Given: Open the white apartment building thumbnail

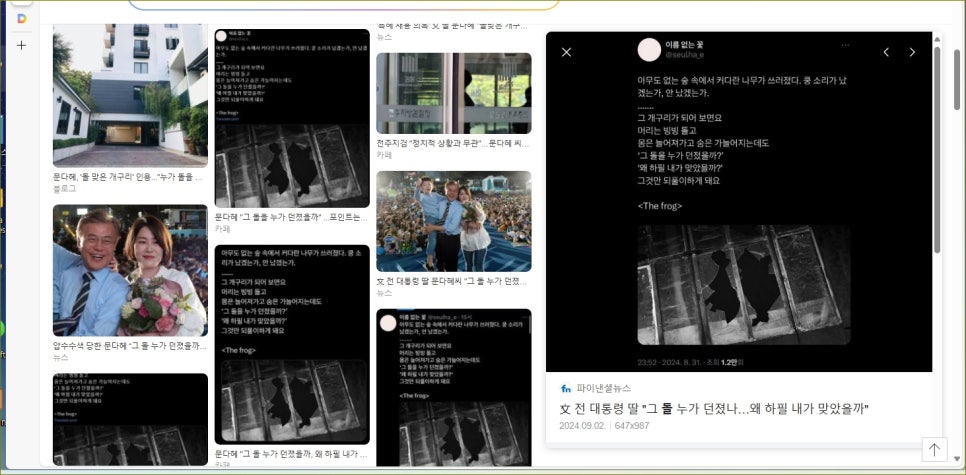Looking at the screenshot, I should [130, 95].
